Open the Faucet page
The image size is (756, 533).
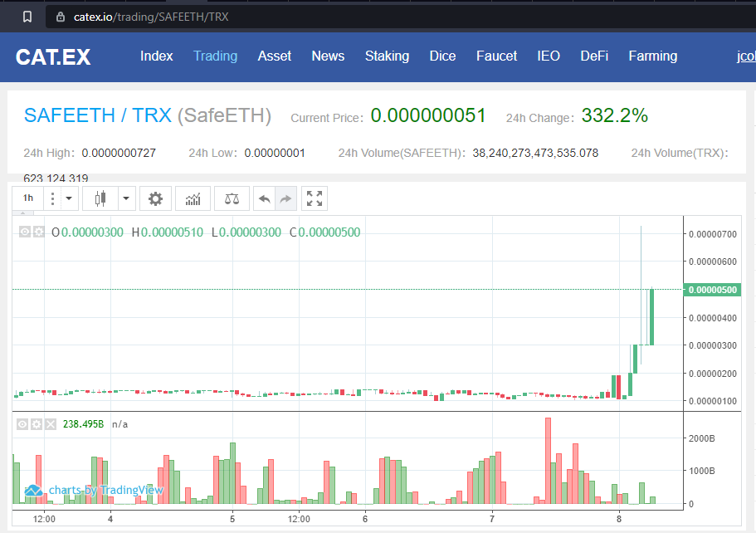click(x=496, y=56)
